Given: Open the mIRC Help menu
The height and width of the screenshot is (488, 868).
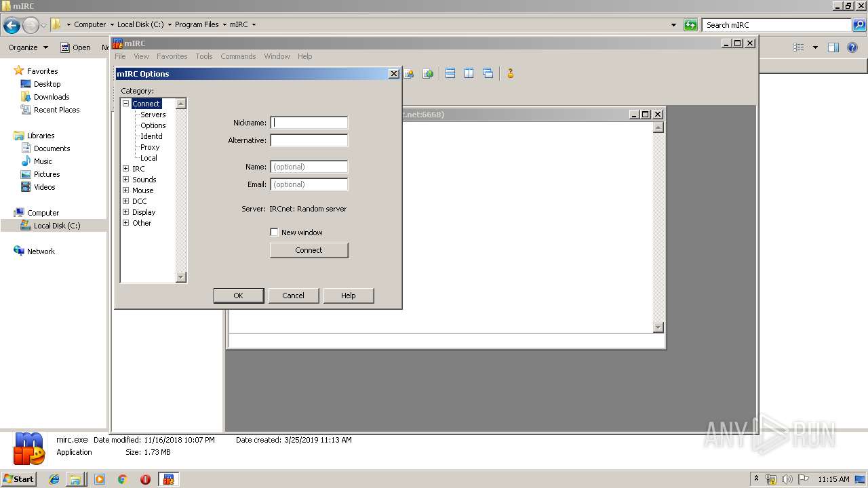Looking at the screenshot, I should tap(305, 56).
